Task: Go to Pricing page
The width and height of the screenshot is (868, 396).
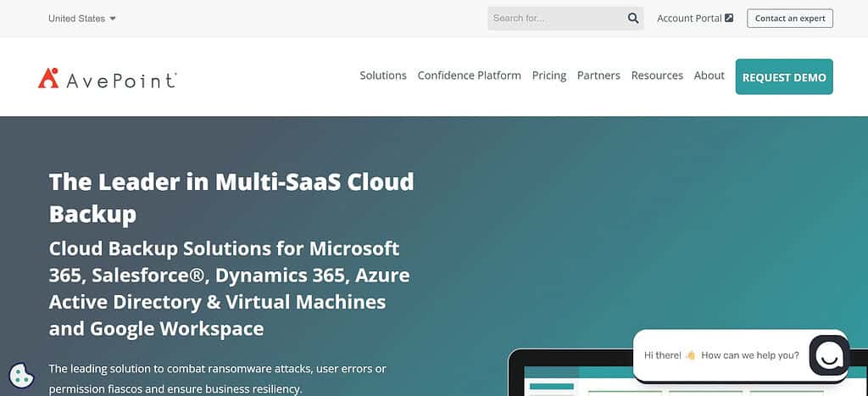Action: (549, 75)
